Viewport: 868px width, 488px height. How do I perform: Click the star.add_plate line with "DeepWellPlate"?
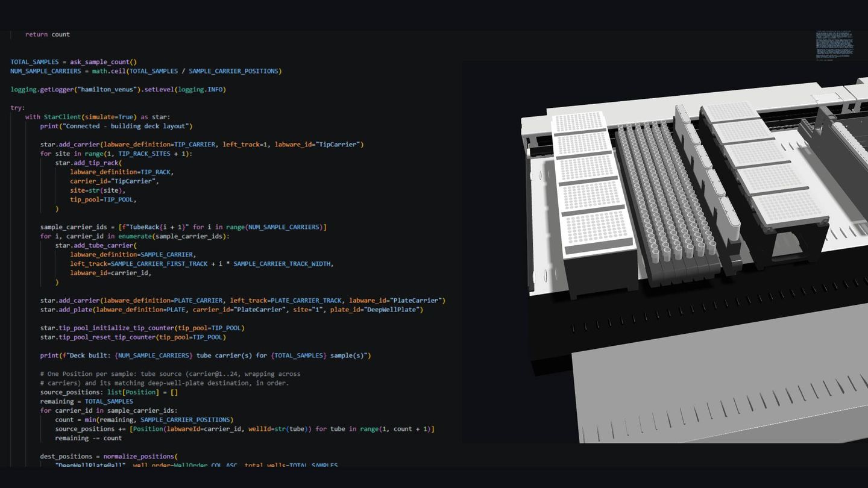click(x=232, y=310)
